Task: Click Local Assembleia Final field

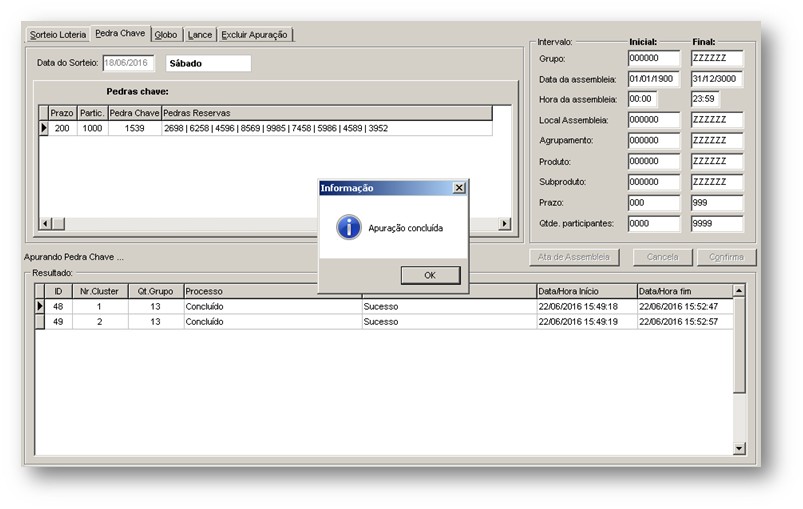Action: point(717,120)
